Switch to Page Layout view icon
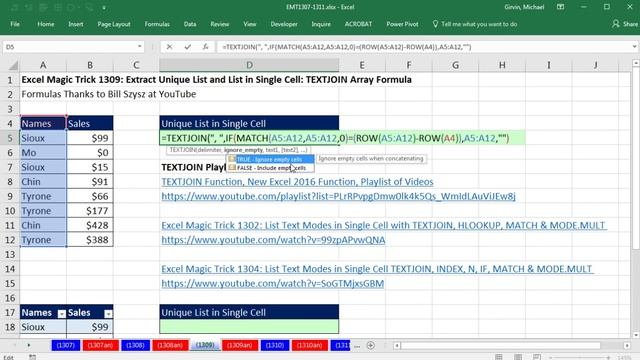The height and width of the screenshot is (360, 640). coord(518,357)
